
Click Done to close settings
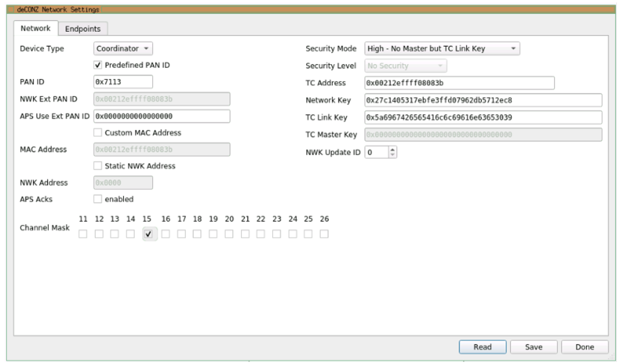point(585,347)
